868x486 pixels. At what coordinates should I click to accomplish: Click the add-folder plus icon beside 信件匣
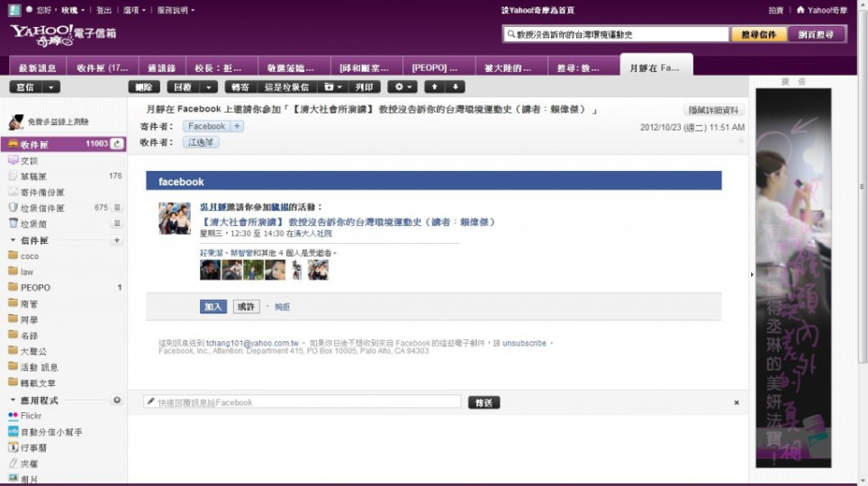117,240
